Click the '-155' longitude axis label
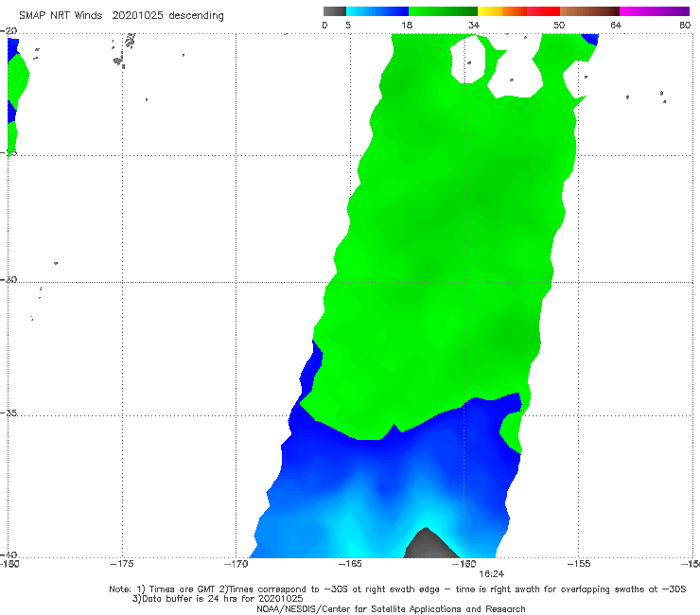 pyautogui.click(x=579, y=564)
